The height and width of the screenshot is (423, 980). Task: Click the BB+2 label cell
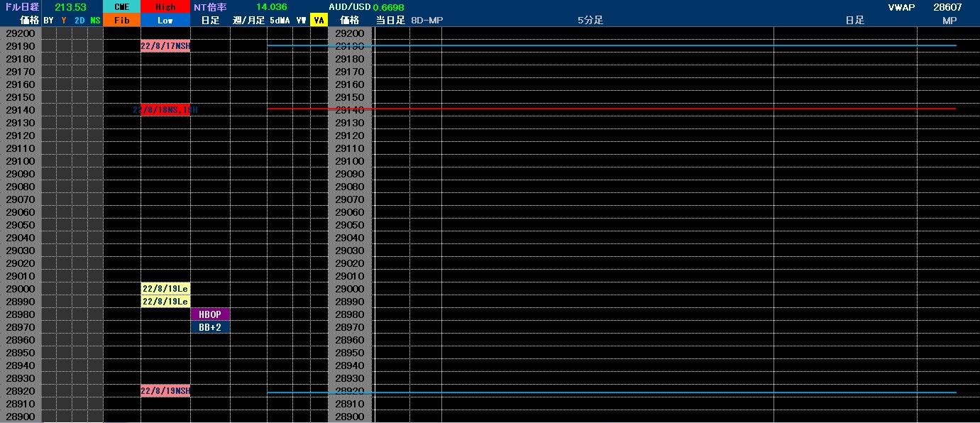click(210, 326)
